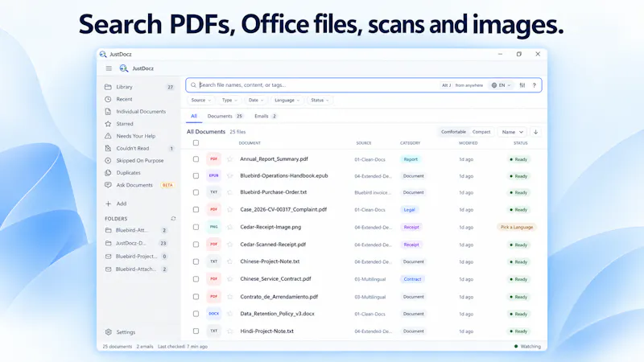Switch to the Emails tab
Screen dimensions: 644x362
click(x=266, y=116)
